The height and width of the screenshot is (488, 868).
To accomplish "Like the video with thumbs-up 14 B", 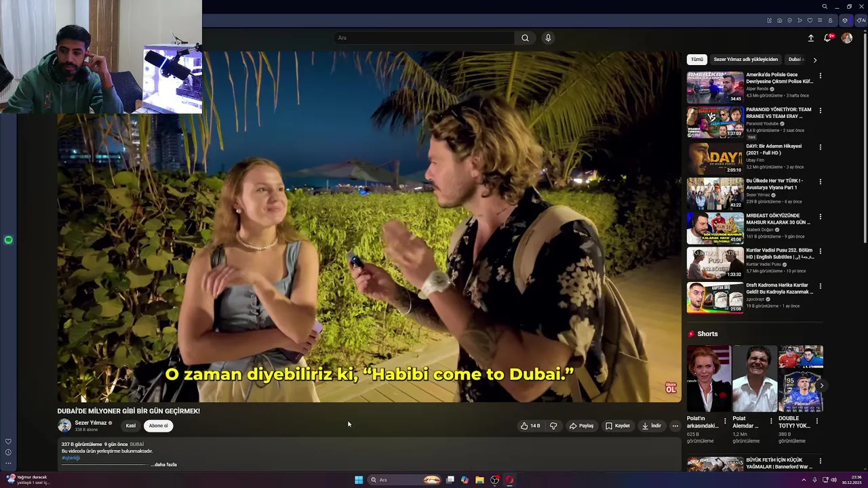I will pos(530,426).
